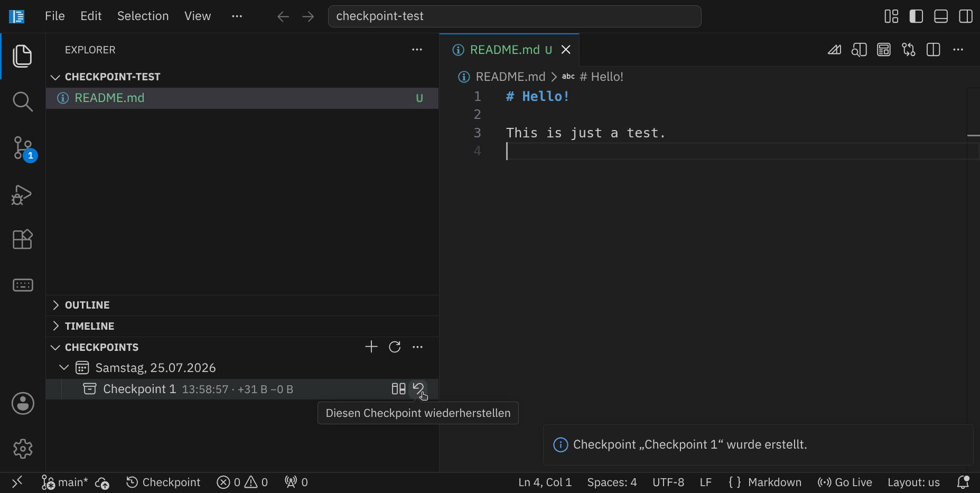
Task: Split the editor right
Action: coord(934,50)
